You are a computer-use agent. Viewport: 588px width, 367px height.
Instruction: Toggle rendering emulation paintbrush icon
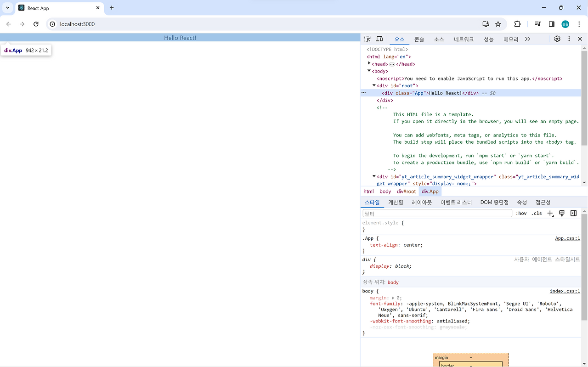(x=561, y=213)
